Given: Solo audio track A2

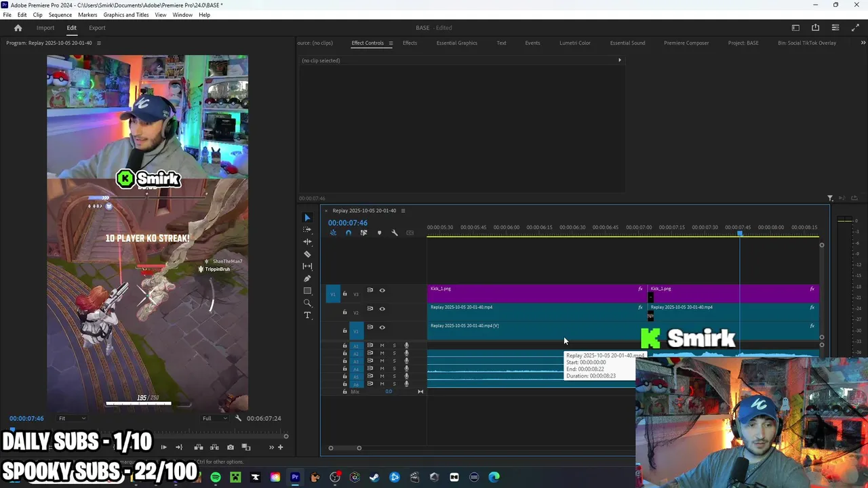Looking at the screenshot, I should click(x=394, y=353).
